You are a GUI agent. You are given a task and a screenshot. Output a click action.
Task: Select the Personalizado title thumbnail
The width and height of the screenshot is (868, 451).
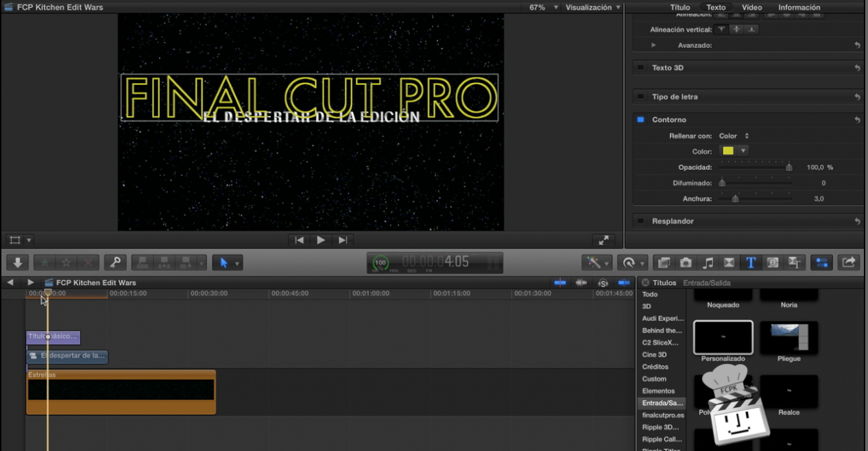pos(723,337)
